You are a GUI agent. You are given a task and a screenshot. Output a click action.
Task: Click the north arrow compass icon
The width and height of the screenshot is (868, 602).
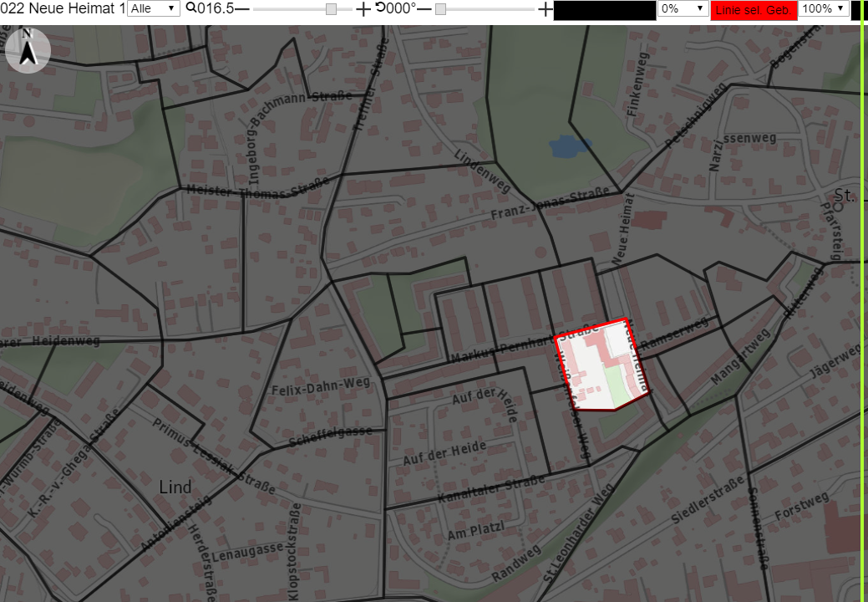click(28, 50)
